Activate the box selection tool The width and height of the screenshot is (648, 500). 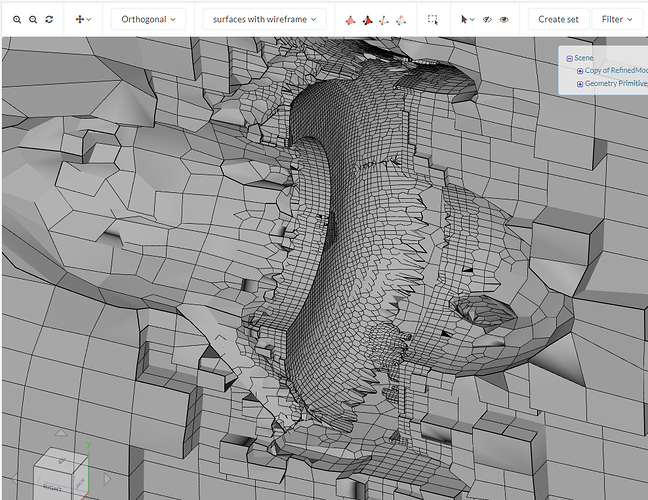pos(433,19)
